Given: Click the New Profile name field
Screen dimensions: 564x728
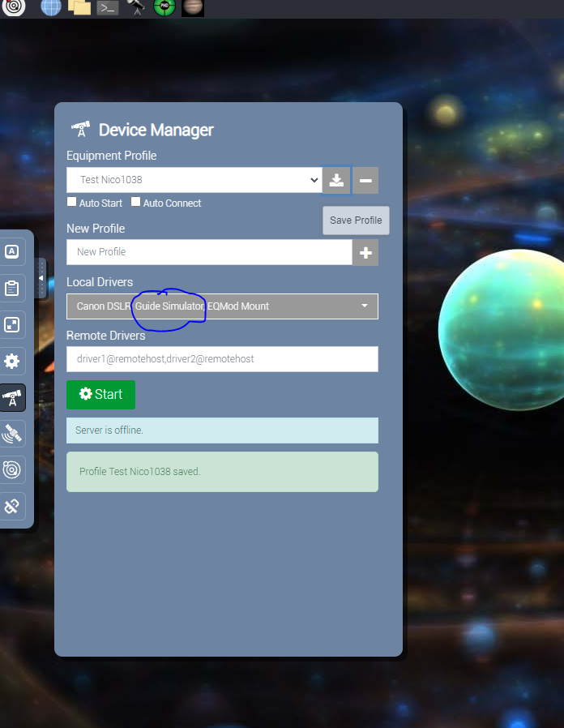Looking at the screenshot, I should [209, 252].
